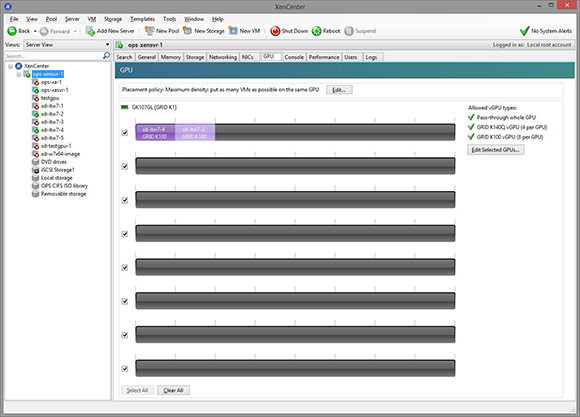This screenshot has height=417, width=580.
Task: Click the green Back arrow icon
Action: pos(12,31)
